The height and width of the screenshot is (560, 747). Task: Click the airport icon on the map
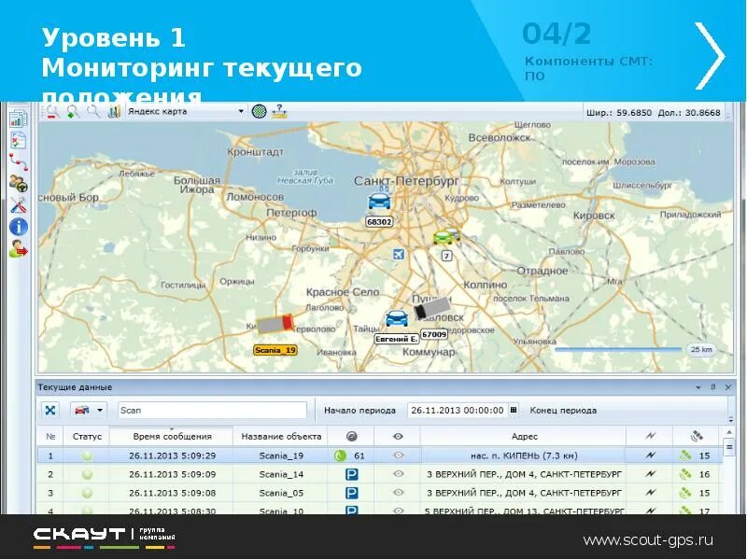(x=399, y=254)
